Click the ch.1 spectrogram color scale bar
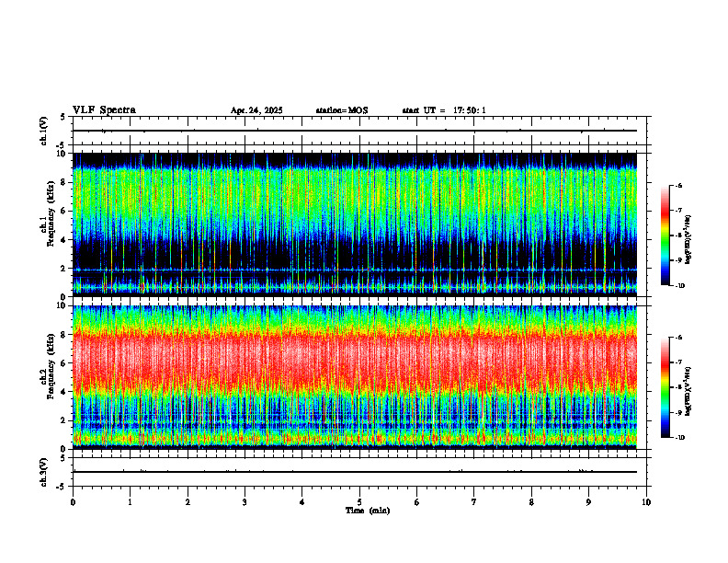 665,236
